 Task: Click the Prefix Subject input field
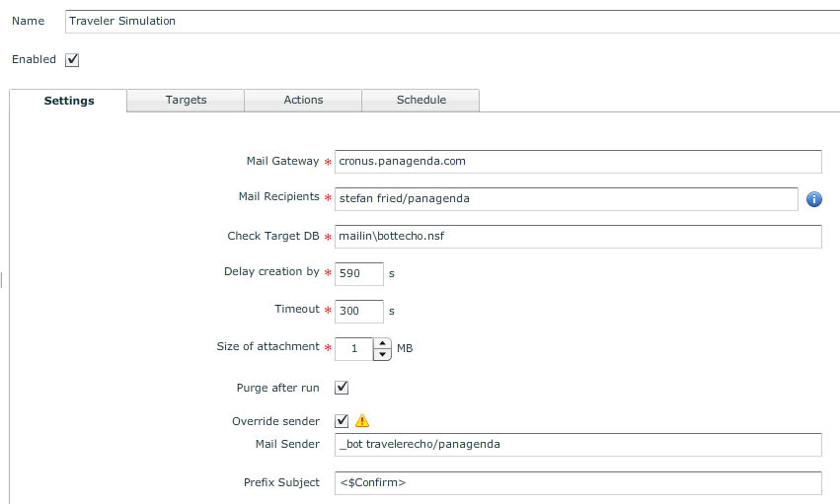point(577,483)
